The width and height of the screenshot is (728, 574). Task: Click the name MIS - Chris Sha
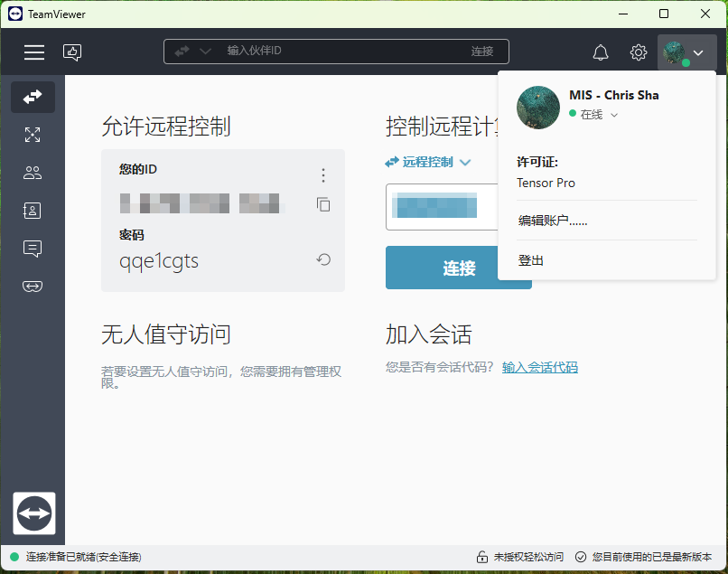(x=614, y=95)
